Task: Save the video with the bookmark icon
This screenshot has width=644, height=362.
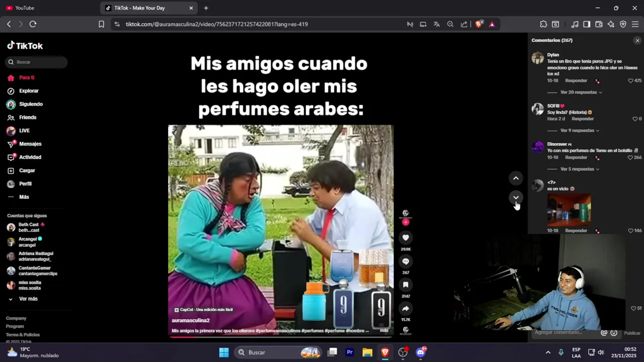Action: click(406, 285)
